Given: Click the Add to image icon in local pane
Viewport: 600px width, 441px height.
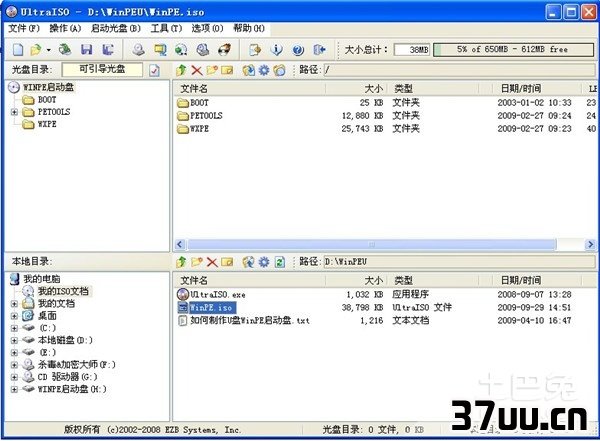Looking at the screenshot, I should point(248,262).
